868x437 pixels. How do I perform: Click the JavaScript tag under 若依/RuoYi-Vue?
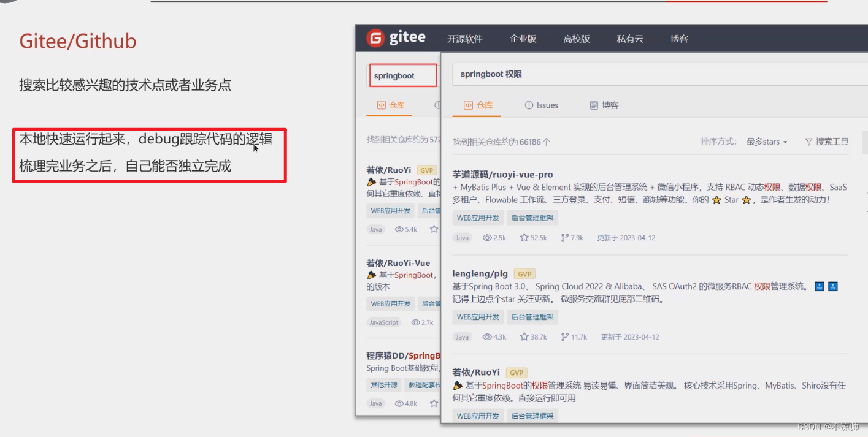click(x=384, y=322)
